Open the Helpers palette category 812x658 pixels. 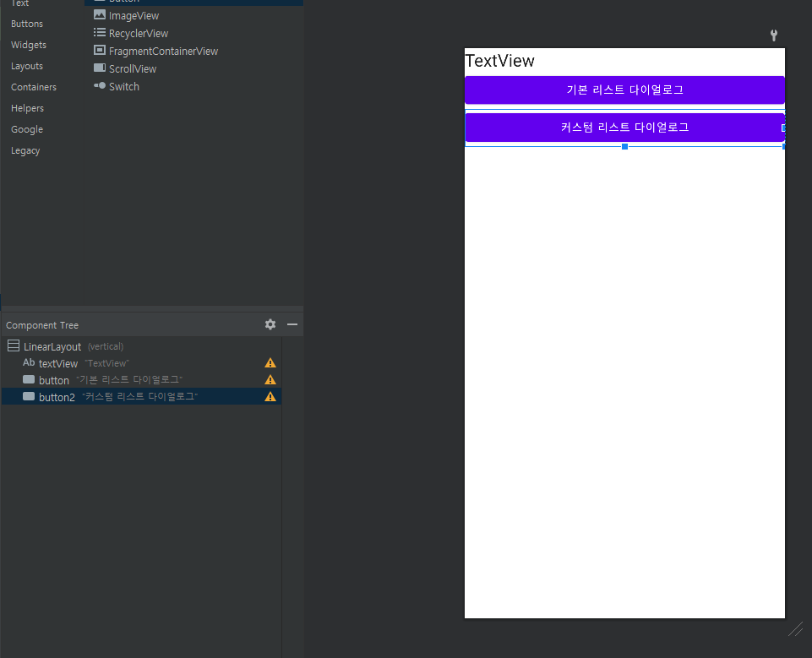point(27,108)
